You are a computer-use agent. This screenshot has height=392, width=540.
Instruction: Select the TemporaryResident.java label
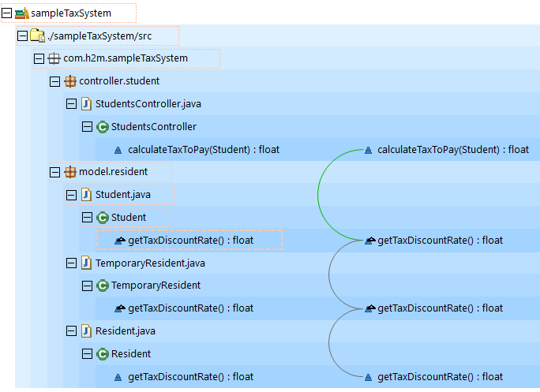click(150, 263)
